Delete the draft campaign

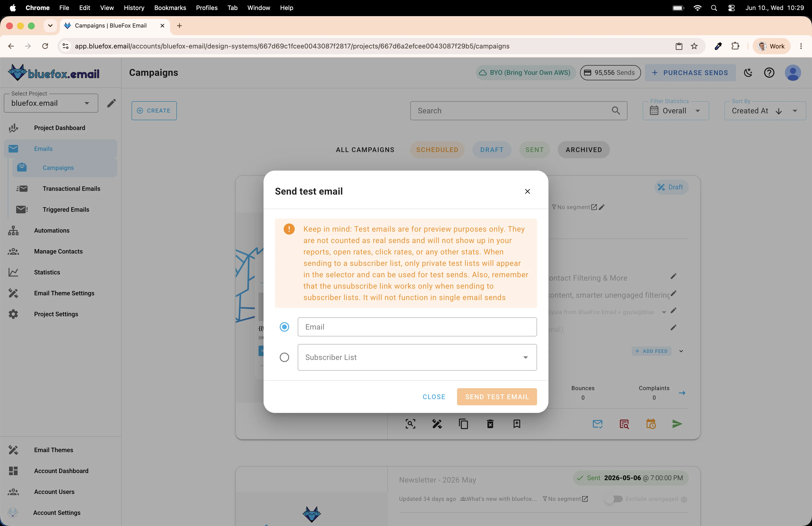490,424
